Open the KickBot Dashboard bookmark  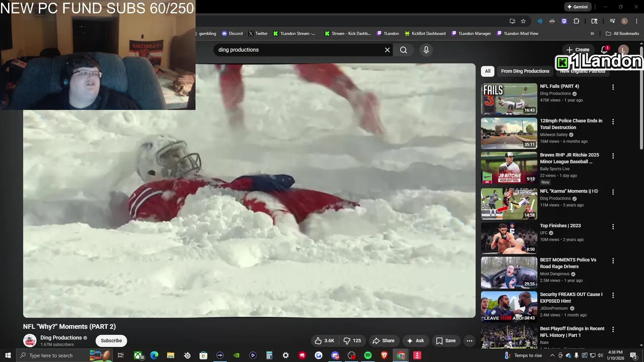coord(425,34)
